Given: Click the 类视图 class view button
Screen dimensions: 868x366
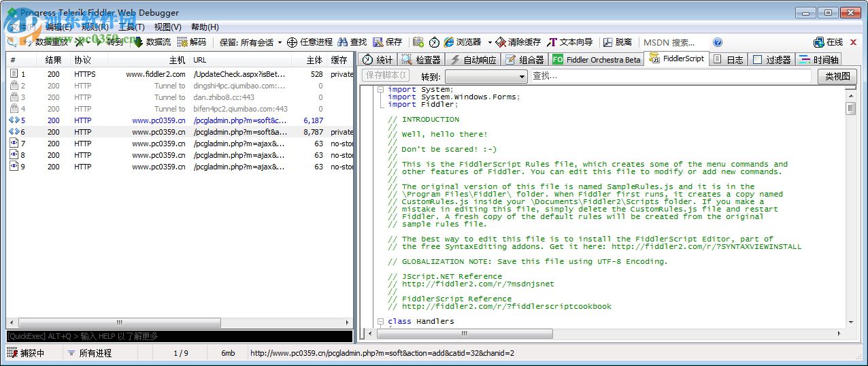Looking at the screenshot, I should pos(837,76).
